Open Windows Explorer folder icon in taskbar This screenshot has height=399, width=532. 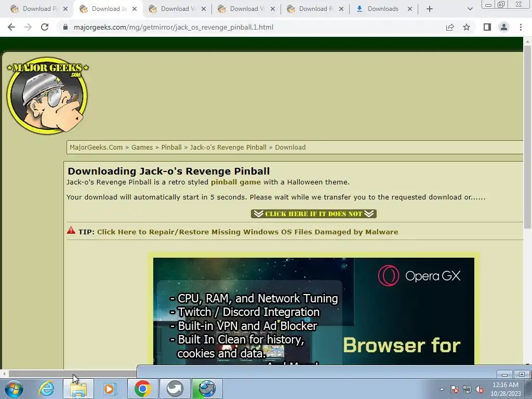pos(78,389)
